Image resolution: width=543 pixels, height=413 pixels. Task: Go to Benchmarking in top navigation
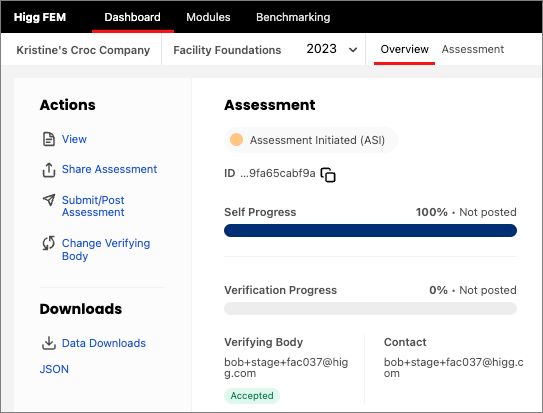tap(293, 17)
